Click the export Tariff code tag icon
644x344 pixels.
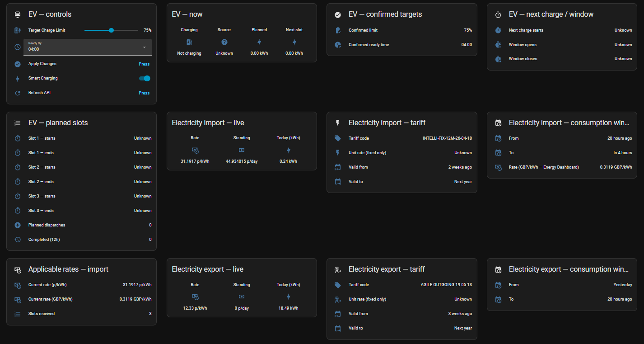(338, 285)
